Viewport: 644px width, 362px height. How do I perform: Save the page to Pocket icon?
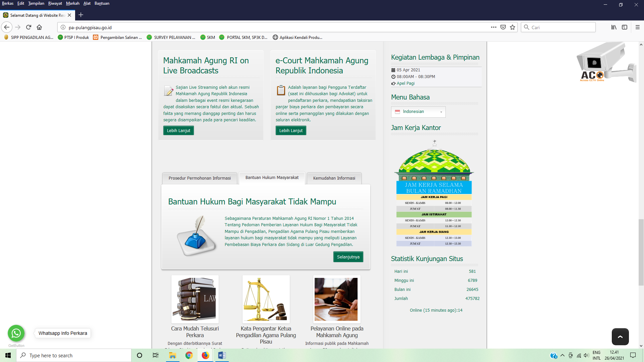[503, 27]
